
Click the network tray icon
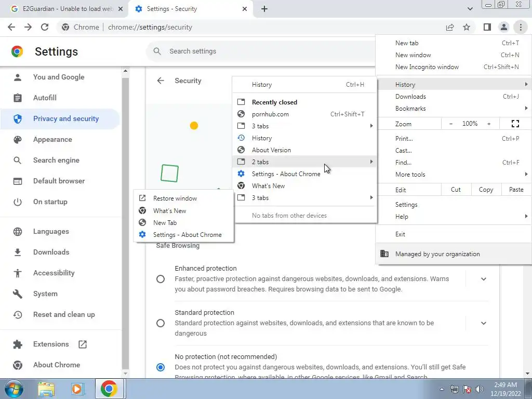point(454,389)
